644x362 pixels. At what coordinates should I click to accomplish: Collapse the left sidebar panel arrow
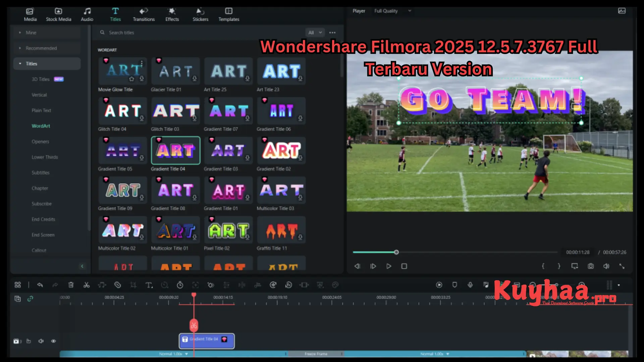tap(82, 266)
